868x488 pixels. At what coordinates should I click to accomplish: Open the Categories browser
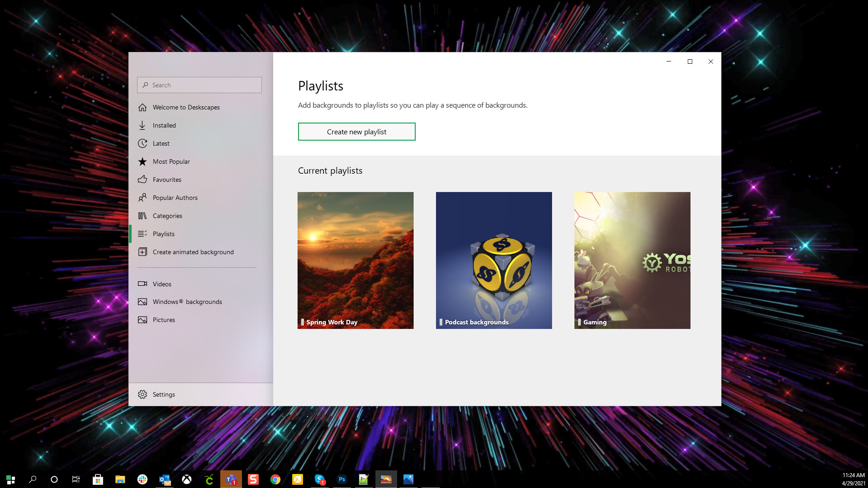[167, 216]
